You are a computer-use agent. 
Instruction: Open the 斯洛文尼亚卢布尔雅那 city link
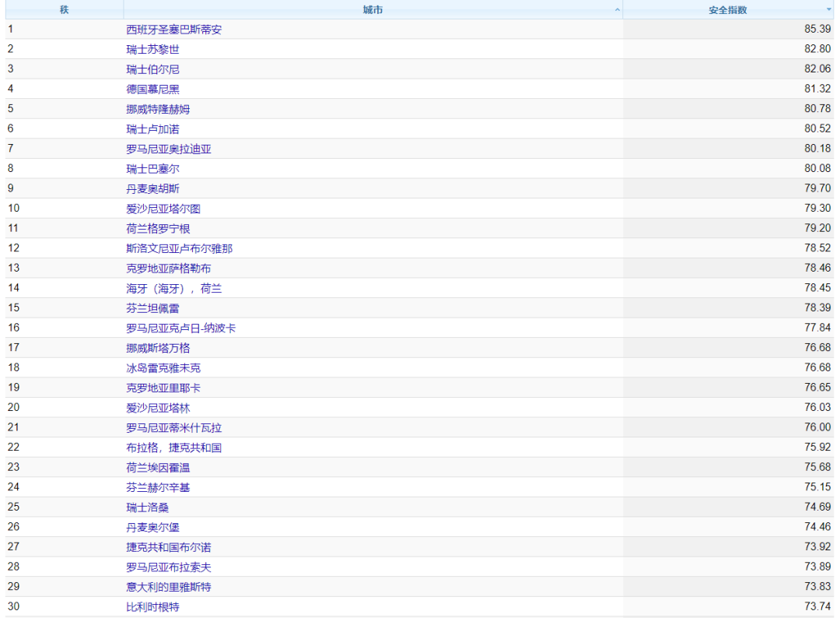click(x=180, y=248)
